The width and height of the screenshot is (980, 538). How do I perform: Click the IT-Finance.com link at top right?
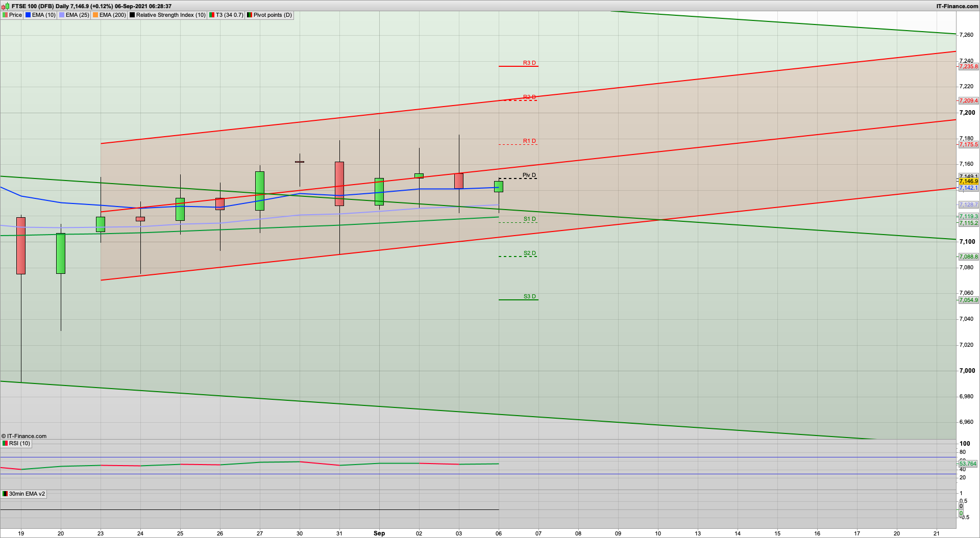[x=957, y=6]
